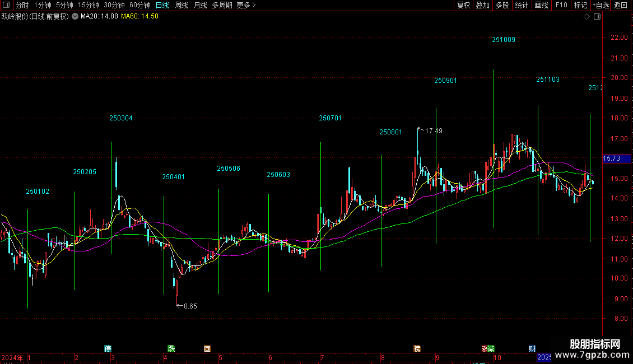Click the MA60: 14.50 indicator label

point(139,17)
